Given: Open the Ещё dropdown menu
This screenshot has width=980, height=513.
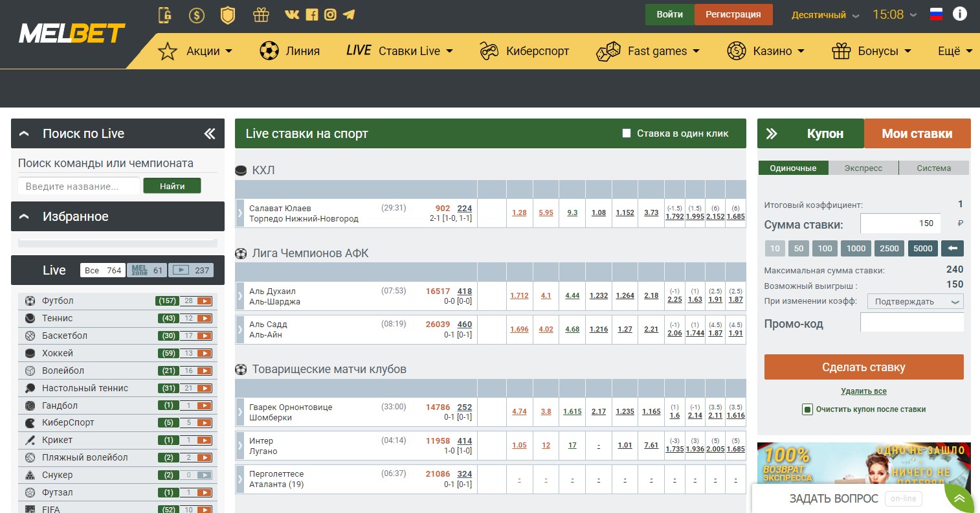Looking at the screenshot, I should pos(955,51).
